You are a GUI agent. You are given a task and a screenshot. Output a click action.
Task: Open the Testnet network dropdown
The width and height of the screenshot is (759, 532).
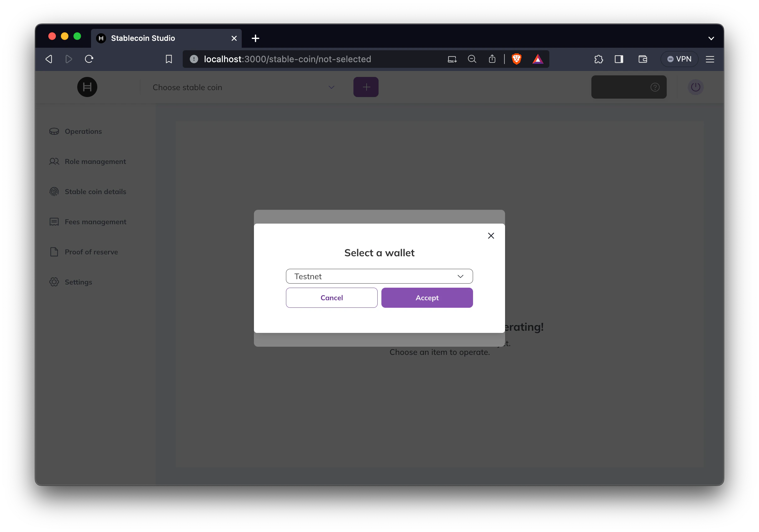(379, 276)
